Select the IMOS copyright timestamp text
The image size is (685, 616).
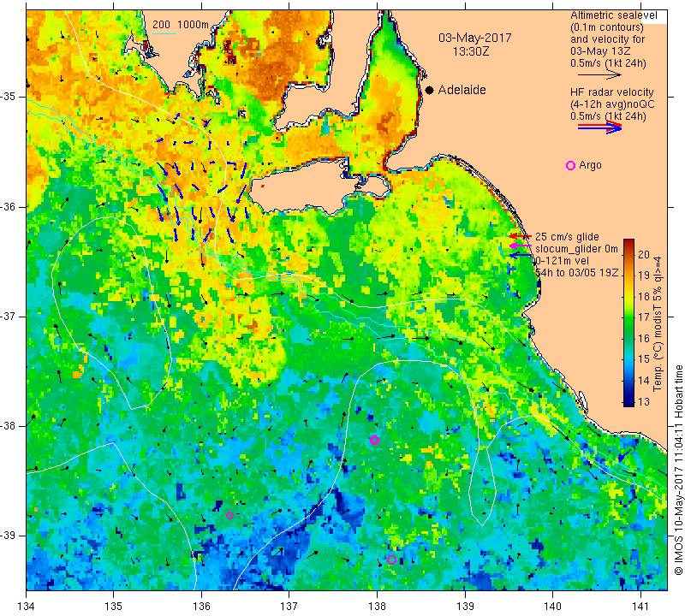(x=678, y=470)
